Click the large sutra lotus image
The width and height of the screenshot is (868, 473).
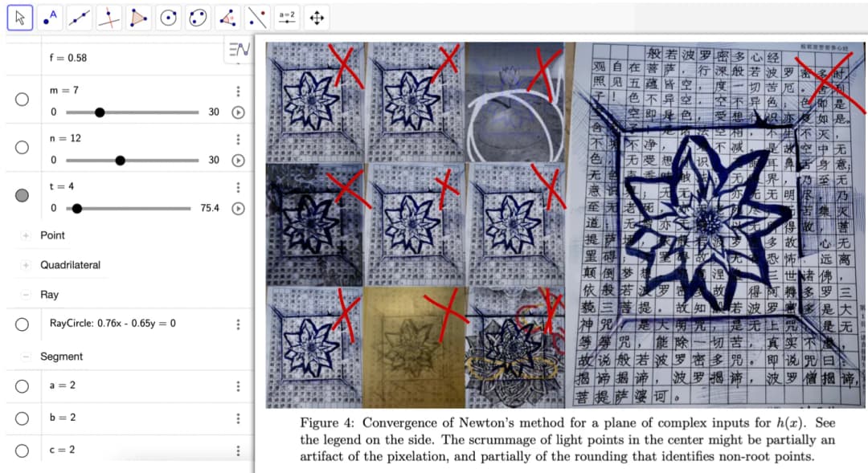pyautogui.click(x=721, y=225)
